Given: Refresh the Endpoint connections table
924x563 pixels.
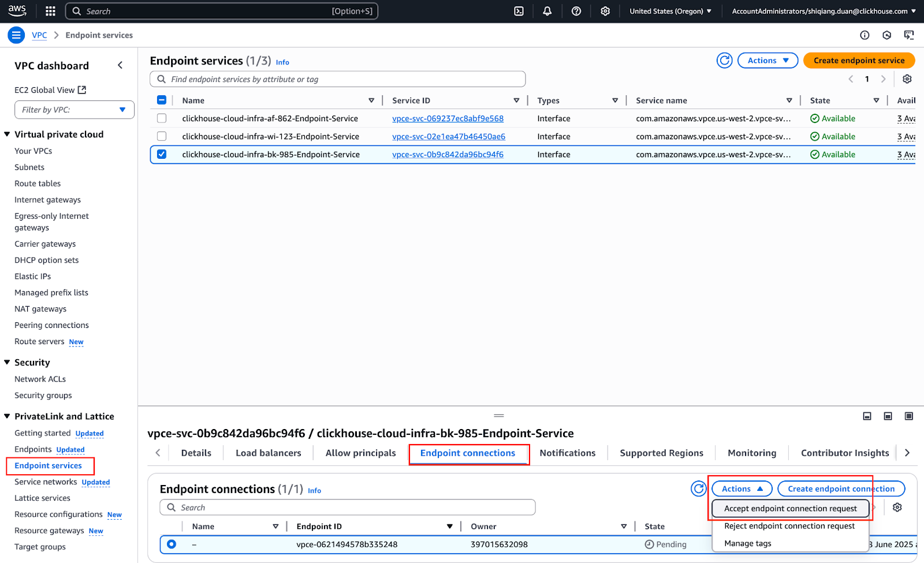Looking at the screenshot, I should click(x=698, y=489).
